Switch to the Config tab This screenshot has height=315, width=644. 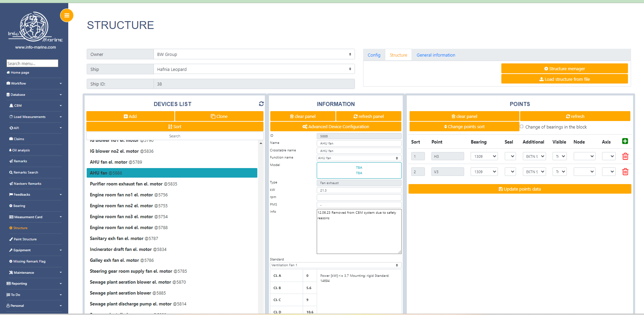pyautogui.click(x=374, y=55)
